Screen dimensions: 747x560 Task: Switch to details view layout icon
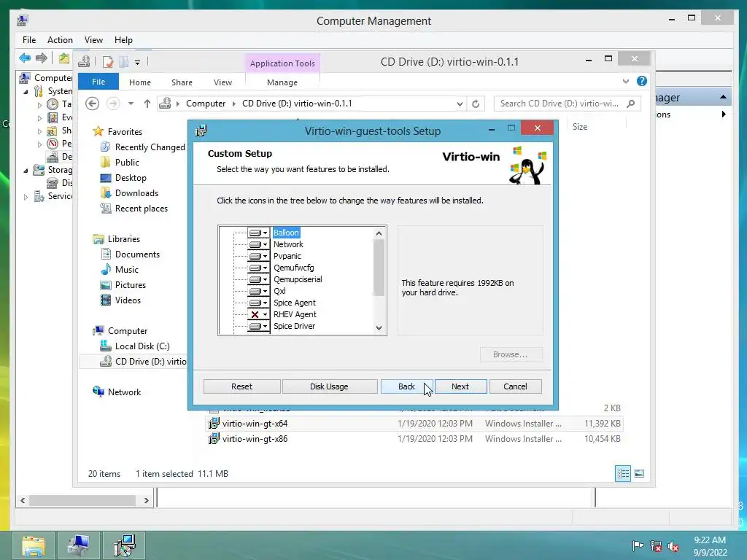click(623, 473)
